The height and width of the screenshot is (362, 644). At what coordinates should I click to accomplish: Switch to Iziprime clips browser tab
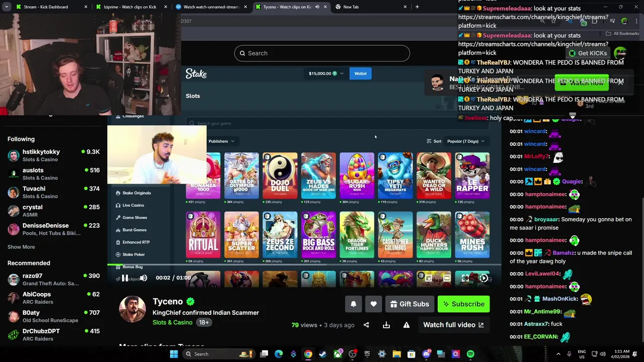[130, 7]
